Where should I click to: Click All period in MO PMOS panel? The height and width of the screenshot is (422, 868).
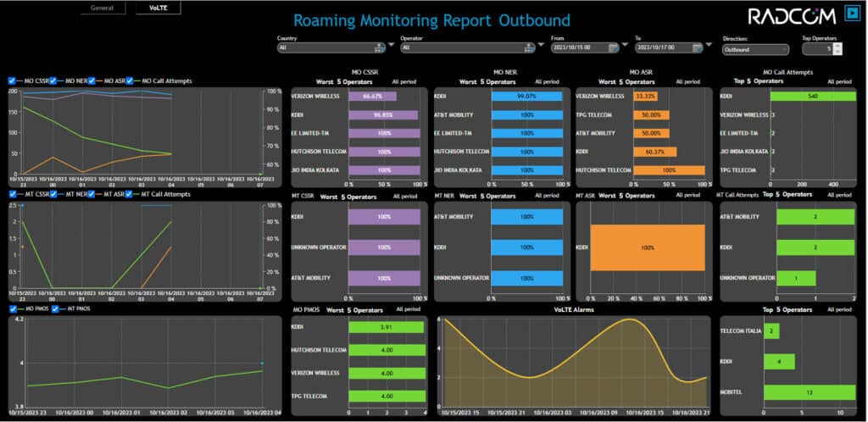pos(409,309)
